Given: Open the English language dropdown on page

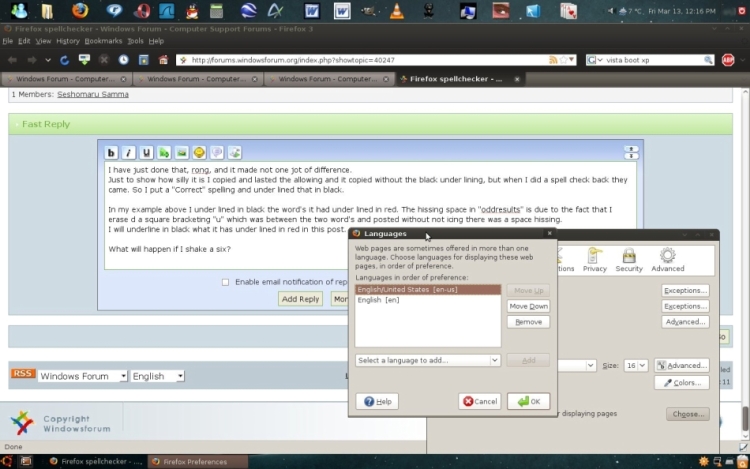Looking at the screenshot, I should pos(158,376).
